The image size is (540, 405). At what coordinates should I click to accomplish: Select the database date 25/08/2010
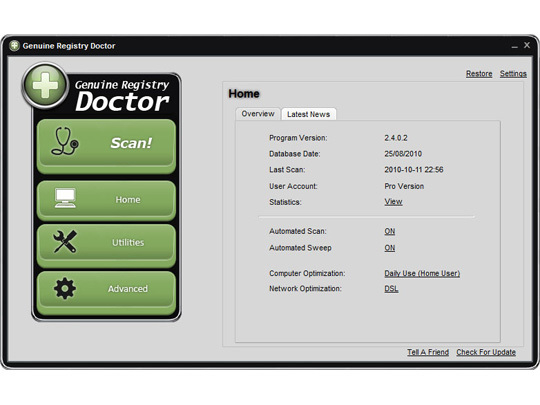403,154
